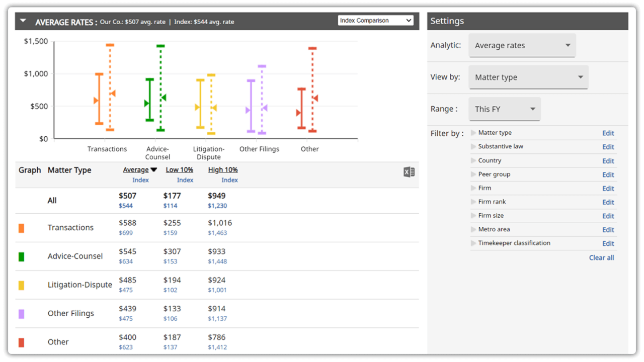The image size is (644, 362).
Task: Click the green Advice-Counsel color swatch
Action: pyautogui.click(x=21, y=257)
